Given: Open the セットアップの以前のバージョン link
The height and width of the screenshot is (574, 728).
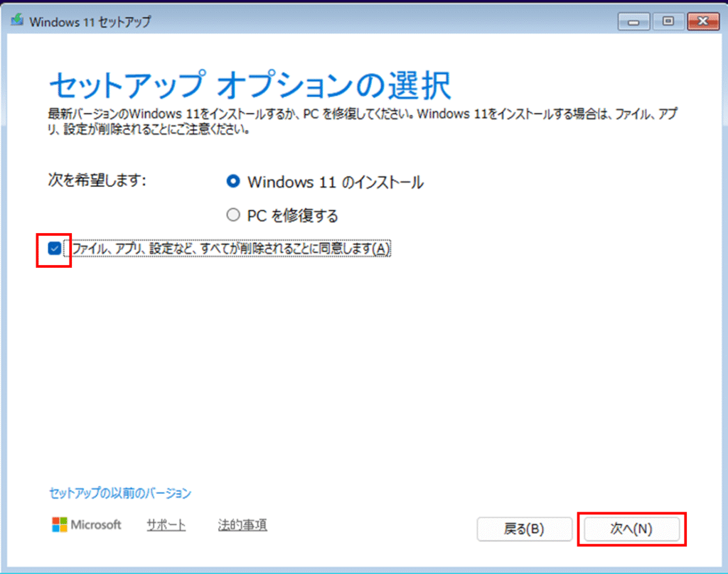Looking at the screenshot, I should [x=120, y=492].
